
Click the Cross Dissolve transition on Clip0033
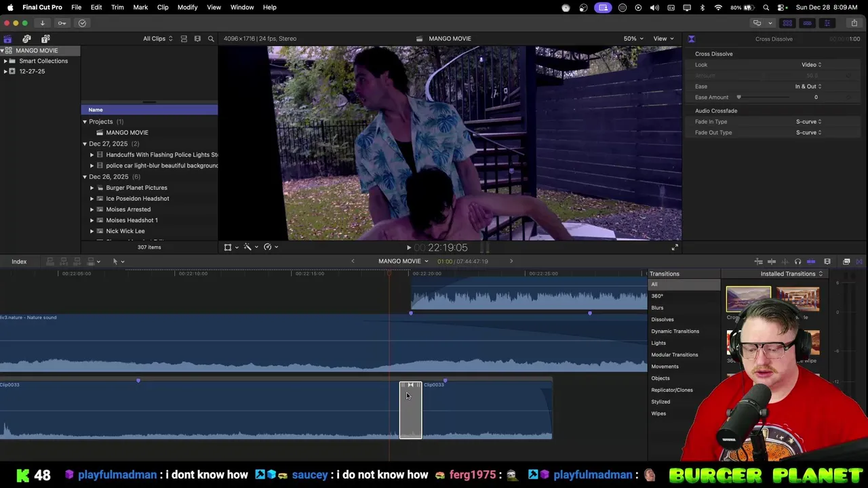410,410
